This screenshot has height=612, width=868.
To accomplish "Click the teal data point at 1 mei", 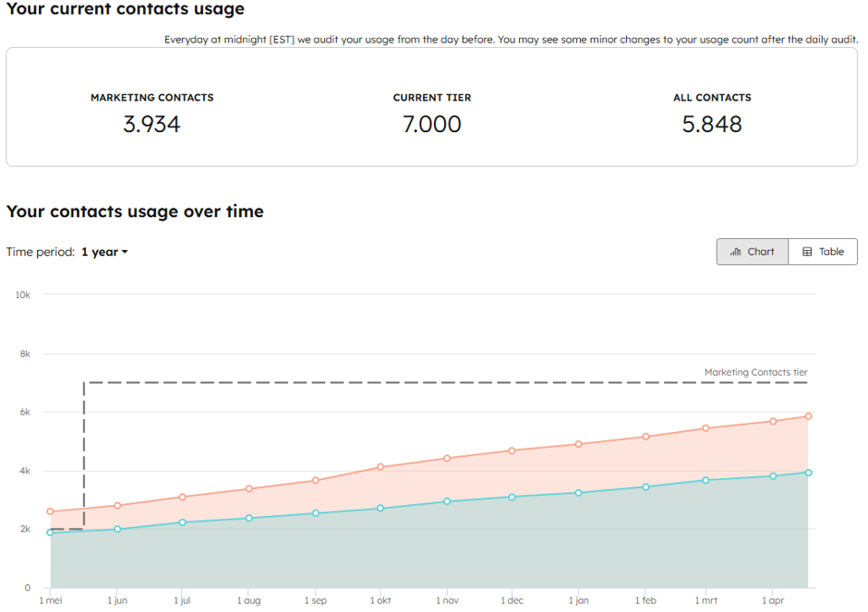I will 50,531.
